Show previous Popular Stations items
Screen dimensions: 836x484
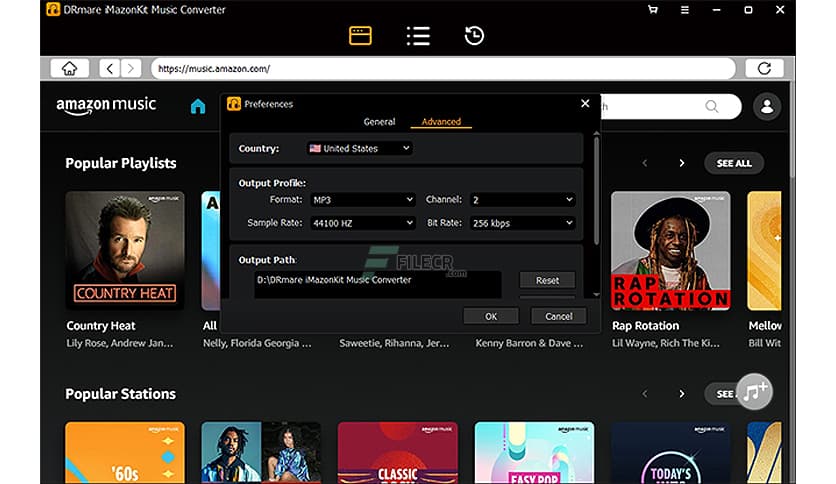645,394
